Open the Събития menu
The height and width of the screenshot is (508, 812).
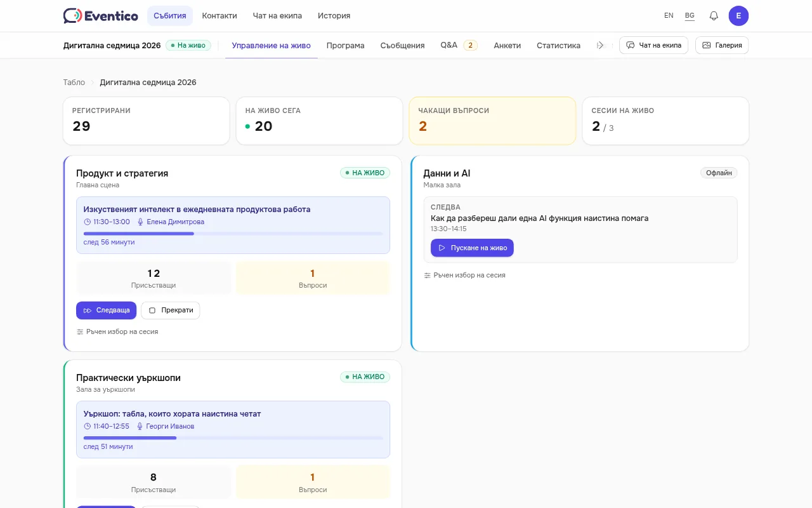click(170, 16)
